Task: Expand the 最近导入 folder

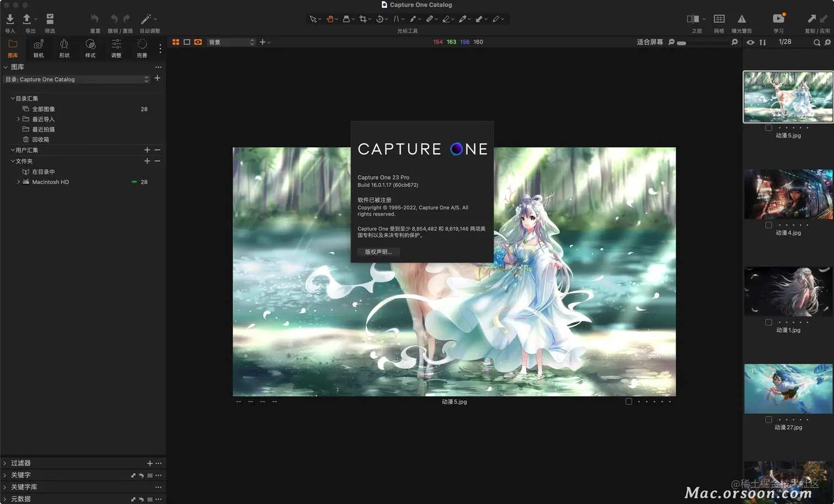Action: coord(18,119)
